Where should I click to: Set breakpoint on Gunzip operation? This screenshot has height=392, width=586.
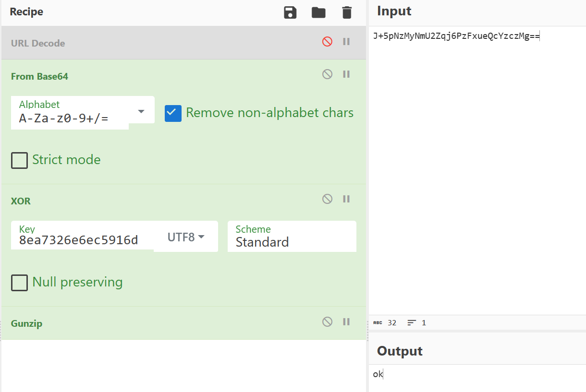point(346,321)
